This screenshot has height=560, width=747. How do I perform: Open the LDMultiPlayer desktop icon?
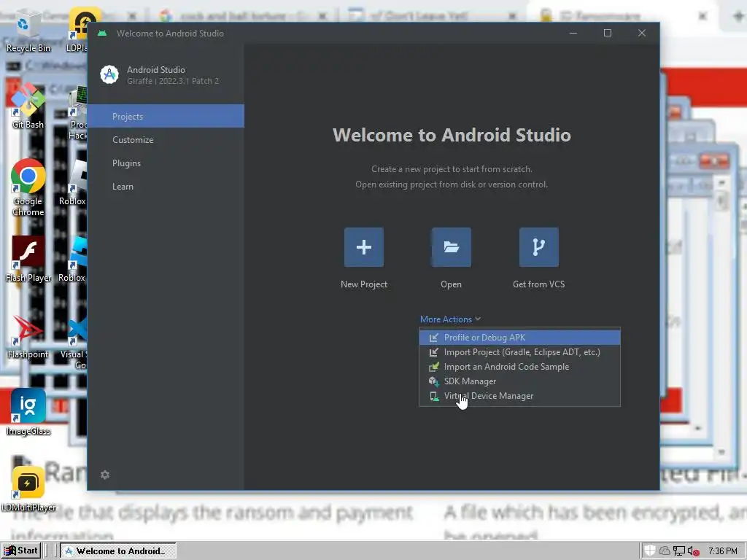[x=28, y=489]
